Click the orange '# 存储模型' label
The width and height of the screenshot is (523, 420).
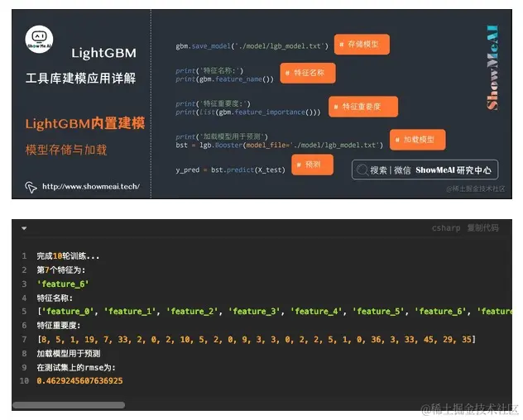pyautogui.click(x=362, y=45)
